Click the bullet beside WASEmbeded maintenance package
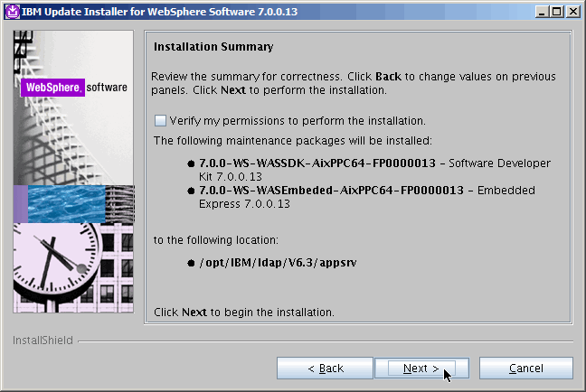586x392 pixels. (191, 191)
